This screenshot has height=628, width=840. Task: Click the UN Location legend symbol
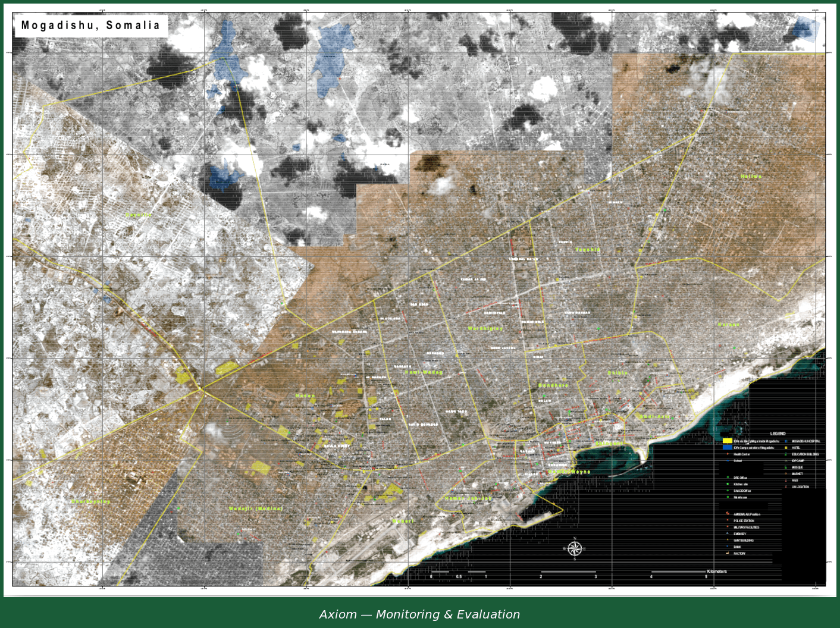(x=786, y=486)
